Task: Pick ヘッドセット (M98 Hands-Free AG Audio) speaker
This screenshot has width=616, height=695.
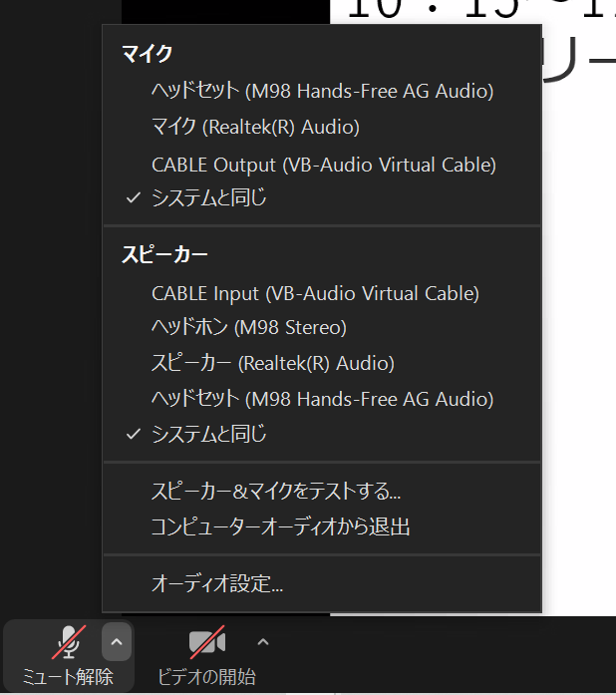Action: 322,399
